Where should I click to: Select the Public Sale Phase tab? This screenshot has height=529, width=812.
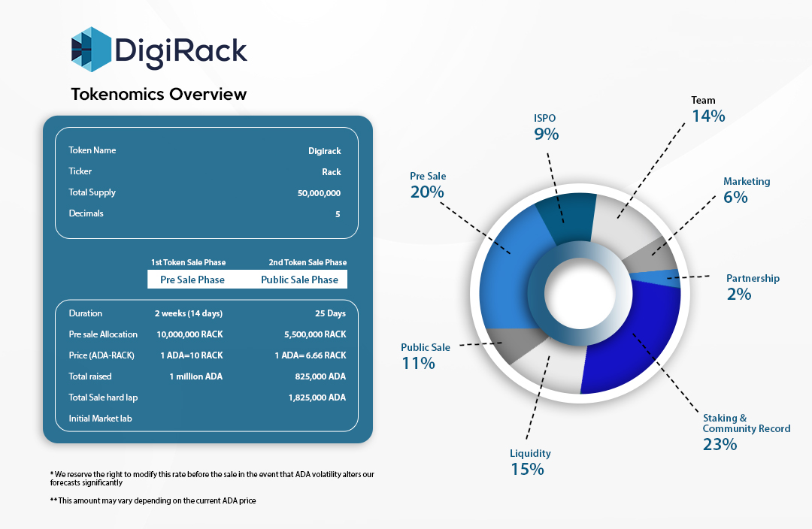click(x=299, y=280)
